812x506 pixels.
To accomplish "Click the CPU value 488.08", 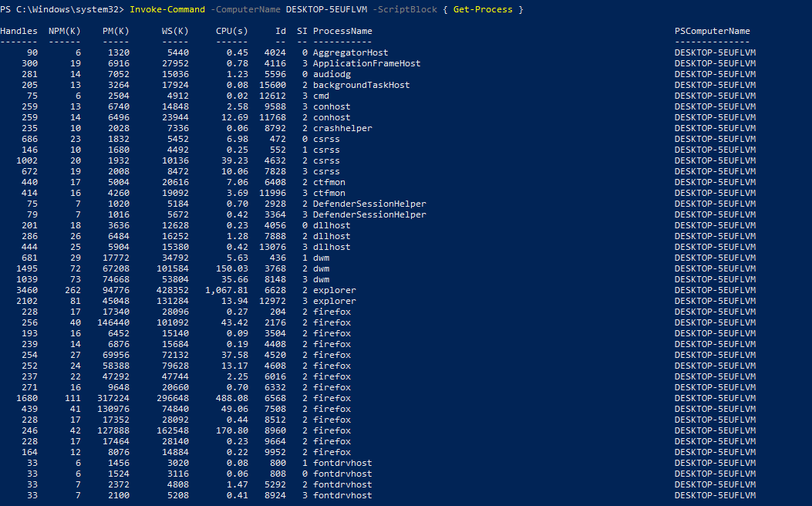I will click(x=232, y=398).
